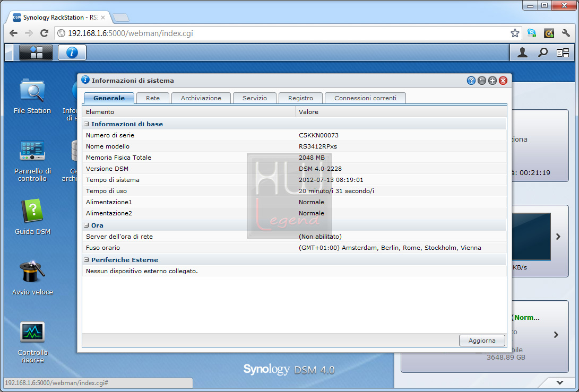Viewport: 579px width, 392px height.
Task: Select serial number value C5KKN00073
Action: click(318, 135)
